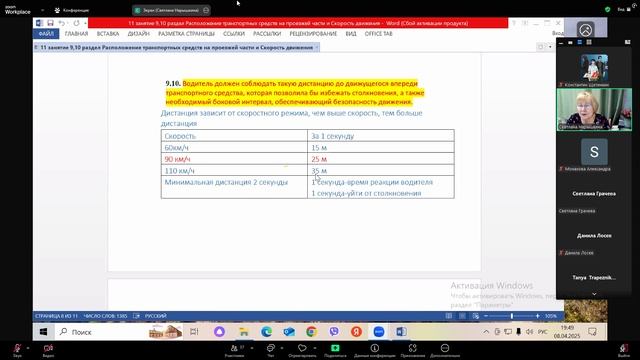
Task: Switch to the ВСТАВКА ribbon tab
Action: [108, 34]
